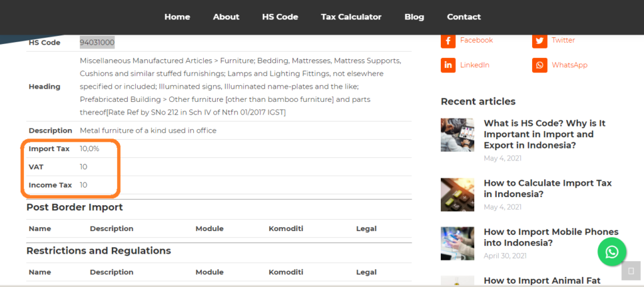The height and width of the screenshot is (287, 644).
Task: Click thumbnail of the HS Code article
Action: 458,135
